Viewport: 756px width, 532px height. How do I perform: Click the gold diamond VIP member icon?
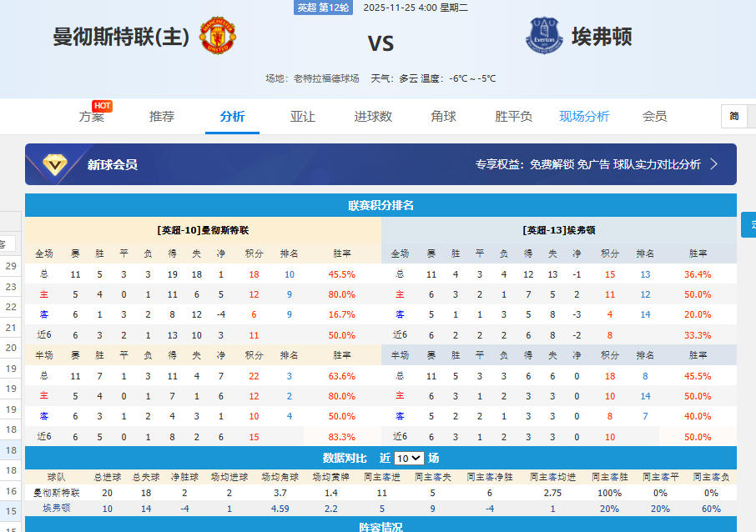click(56, 164)
